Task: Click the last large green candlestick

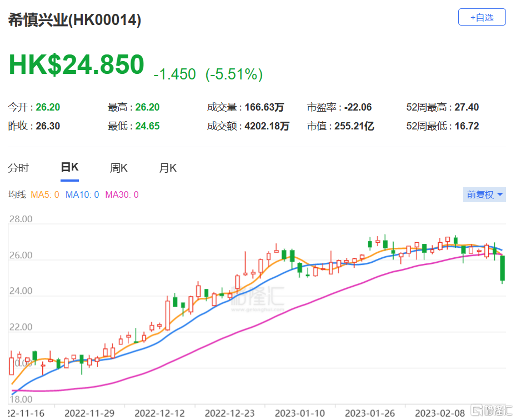Action: click(x=503, y=268)
